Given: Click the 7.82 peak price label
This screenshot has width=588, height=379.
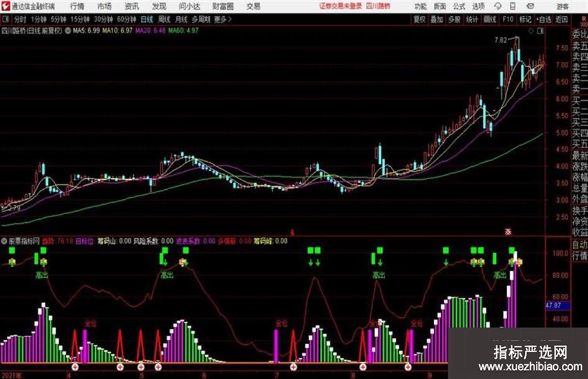Looking at the screenshot, I should [501, 40].
